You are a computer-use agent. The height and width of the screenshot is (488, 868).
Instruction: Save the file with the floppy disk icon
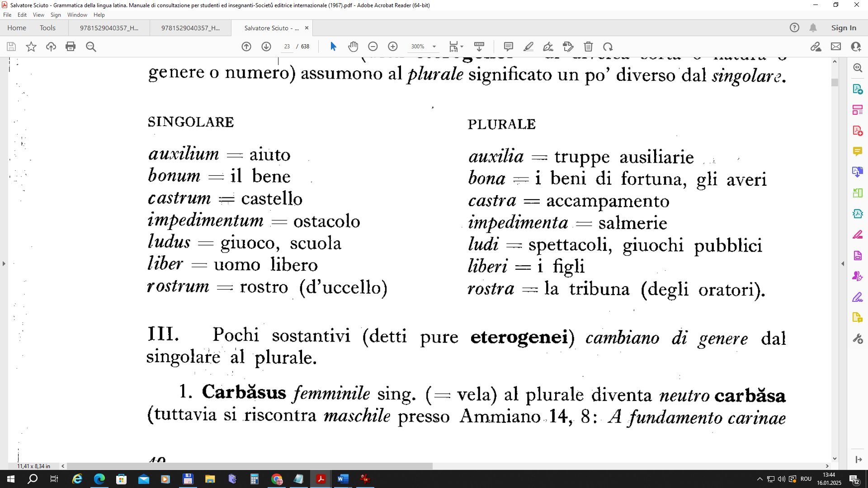(x=11, y=47)
